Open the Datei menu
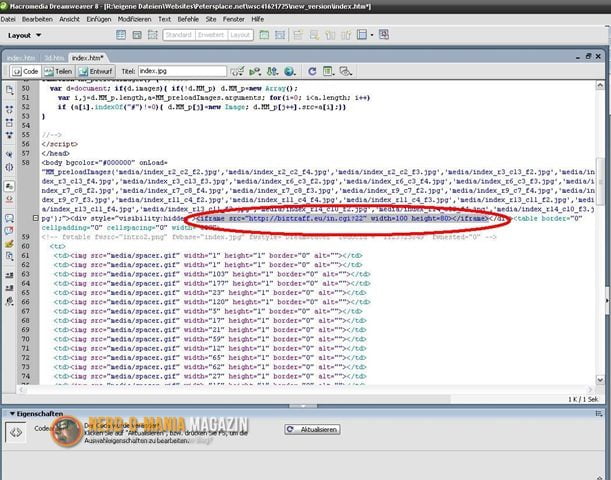This screenshot has width=611, height=480. tap(8, 19)
